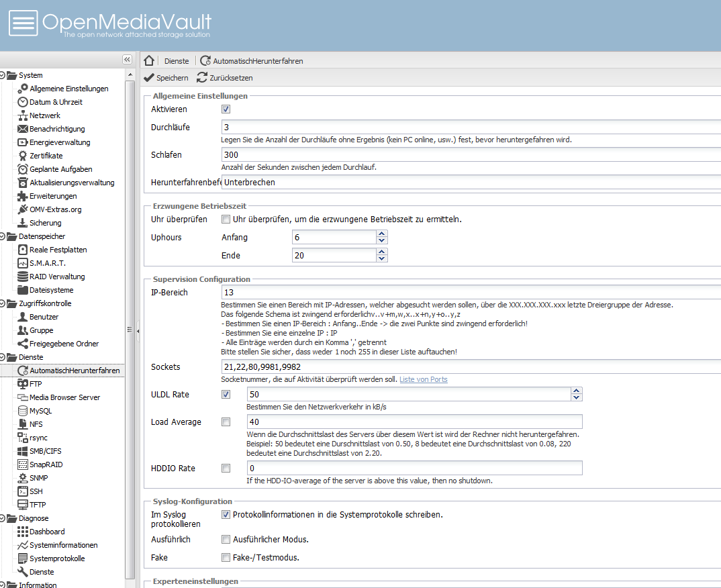721x588 pixels.
Task: Collapse the System tree folder
Action: [x=2, y=75]
